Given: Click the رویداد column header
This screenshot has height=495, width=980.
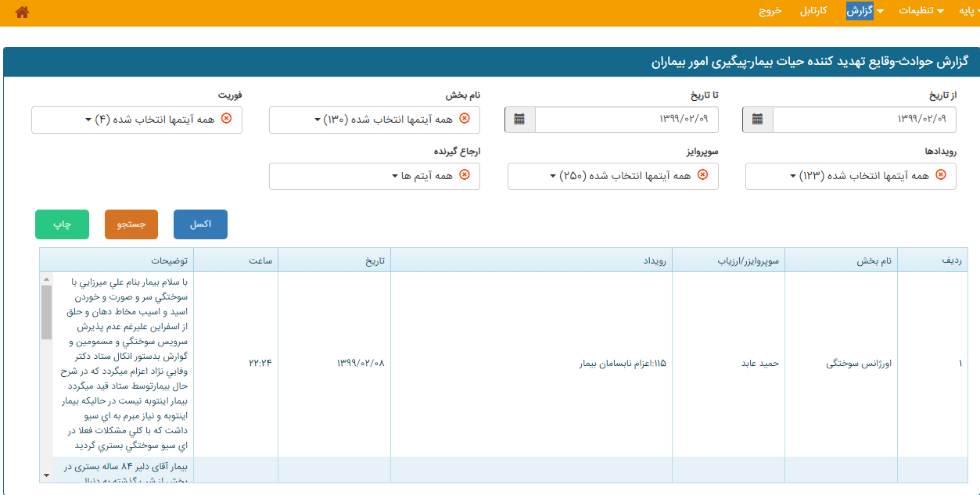Looking at the screenshot, I should click(x=532, y=260).
